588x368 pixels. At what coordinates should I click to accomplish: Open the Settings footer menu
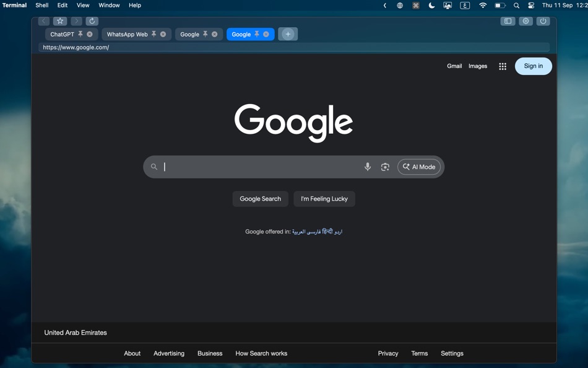452,353
